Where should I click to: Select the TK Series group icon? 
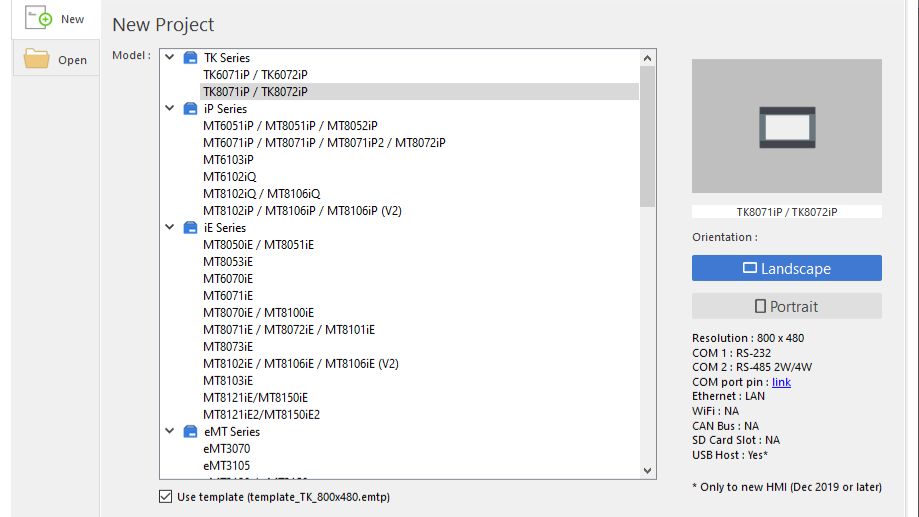191,58
